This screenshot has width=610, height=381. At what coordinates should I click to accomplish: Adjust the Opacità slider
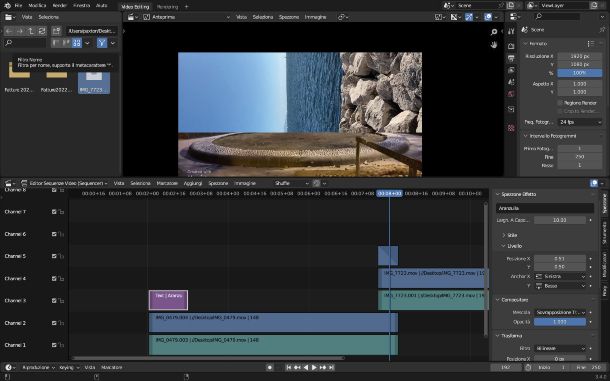560,322
